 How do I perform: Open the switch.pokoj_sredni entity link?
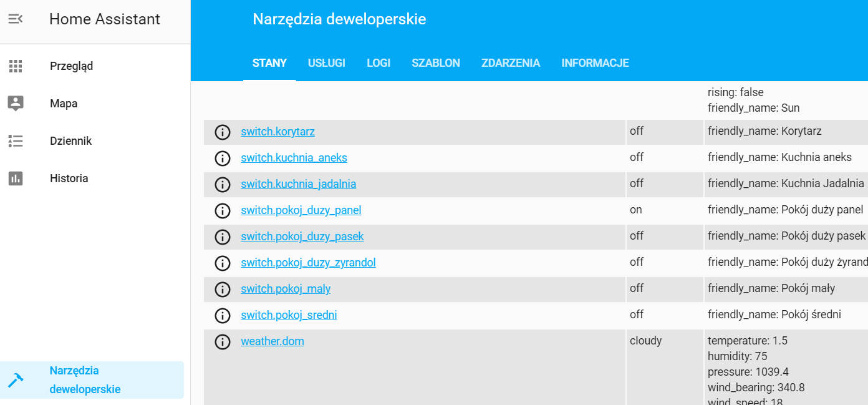tap(289, 315)
